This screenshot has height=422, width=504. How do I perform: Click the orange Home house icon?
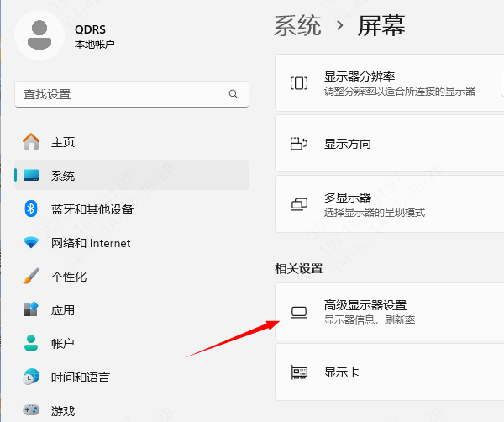[x=31, y=141]
